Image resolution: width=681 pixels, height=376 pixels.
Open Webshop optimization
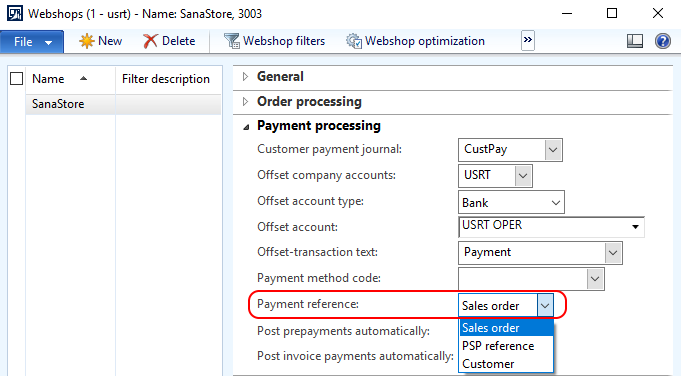coord(415,41)
